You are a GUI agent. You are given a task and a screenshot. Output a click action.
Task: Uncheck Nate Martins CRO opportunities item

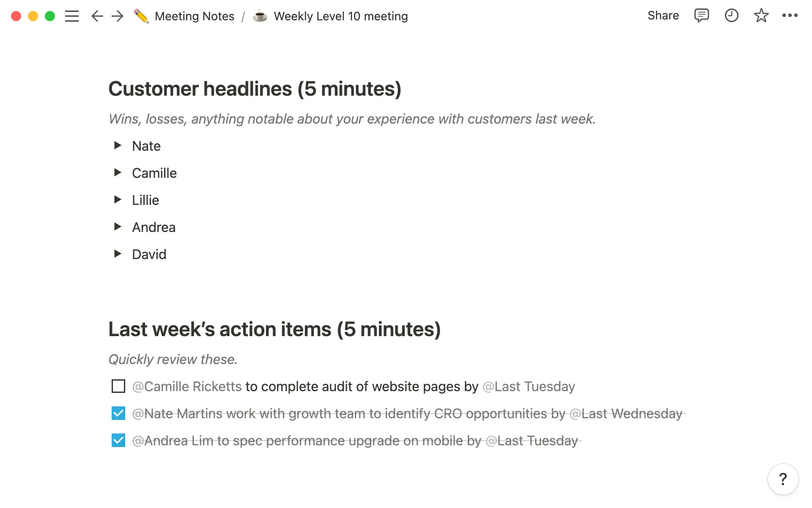tap(118, 414)
